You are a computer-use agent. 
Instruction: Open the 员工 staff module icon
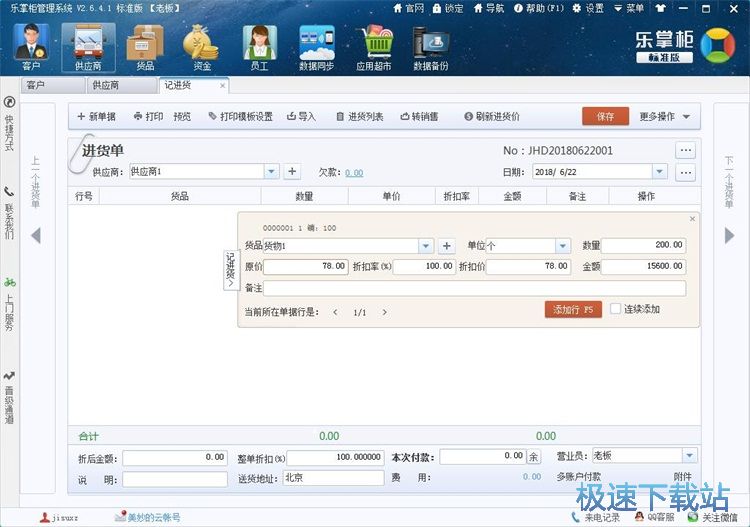[259, 47]
